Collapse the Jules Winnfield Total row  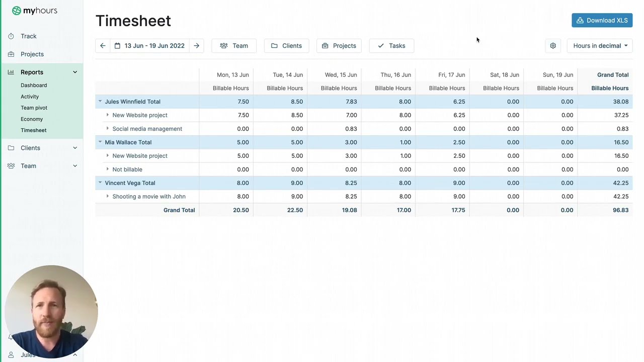(100, 101)
